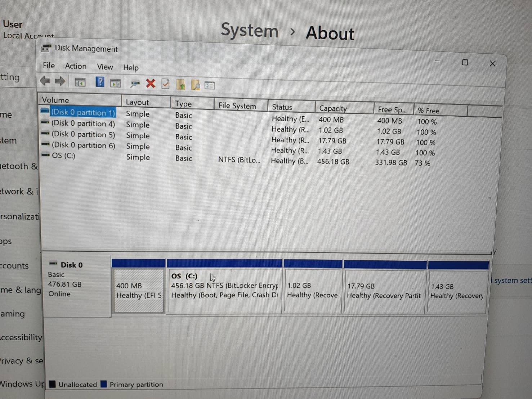The width and height of the screenshot is (532, 399).
Task: Show the action pane icon
Action: pyautogui.click(x=115, y=83)
